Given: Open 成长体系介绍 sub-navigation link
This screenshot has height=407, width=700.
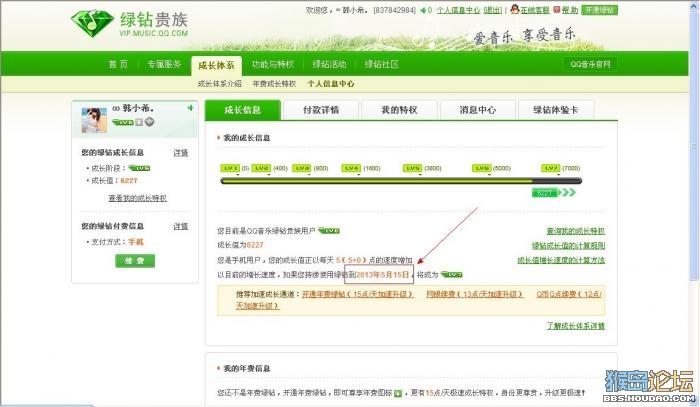Looking at the screenshot, I should coord(220,83).
